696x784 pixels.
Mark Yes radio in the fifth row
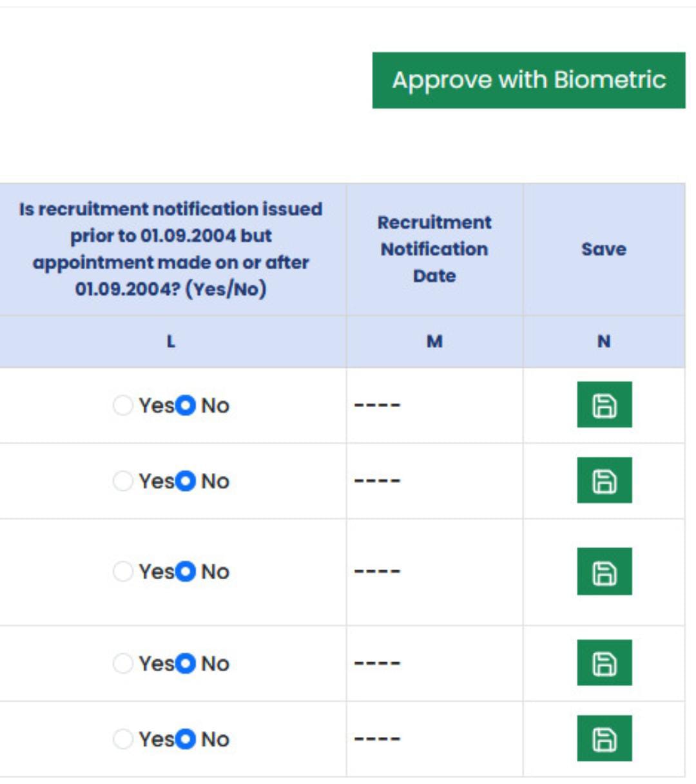pos(122,739)
